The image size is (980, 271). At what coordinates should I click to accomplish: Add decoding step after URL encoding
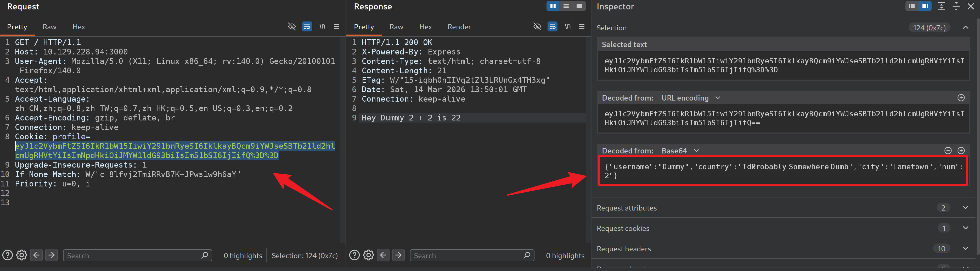(x=961, y=98)
